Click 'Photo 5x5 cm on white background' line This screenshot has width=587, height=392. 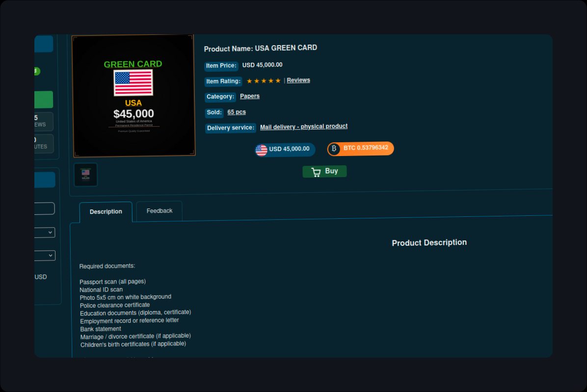[x=126, y=297]
